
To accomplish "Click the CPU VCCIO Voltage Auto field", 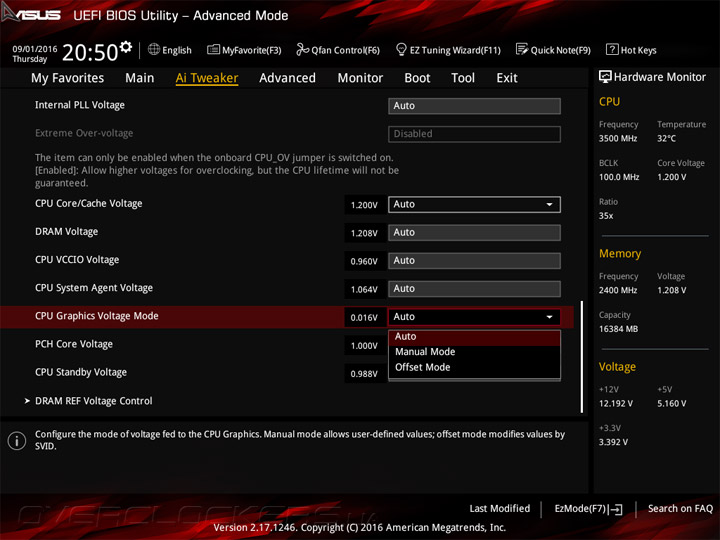I will pos(474,260).
